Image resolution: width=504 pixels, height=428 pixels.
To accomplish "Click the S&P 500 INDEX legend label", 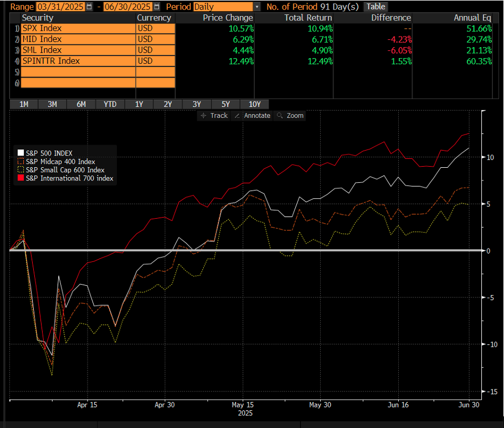I will coord(49,153).
